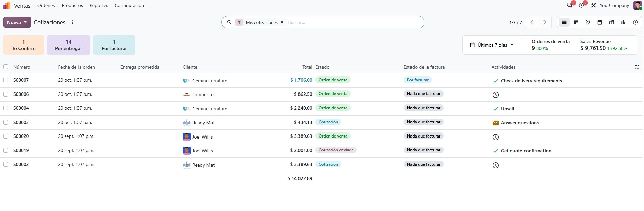This screenshot has width=644, height=211.
Task: Click the Cotización enviada status badge
Action: (x=336, y=150)
